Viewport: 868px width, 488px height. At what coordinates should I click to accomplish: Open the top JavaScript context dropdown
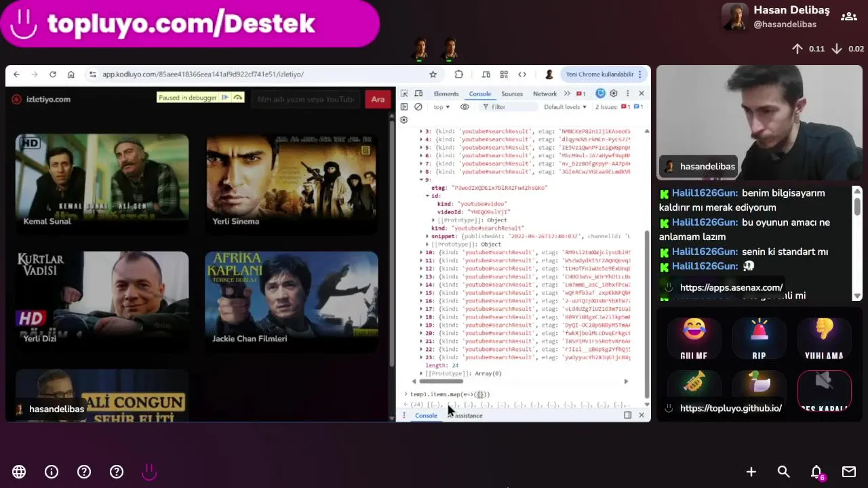pyautogui.click(x=441, y=107)
